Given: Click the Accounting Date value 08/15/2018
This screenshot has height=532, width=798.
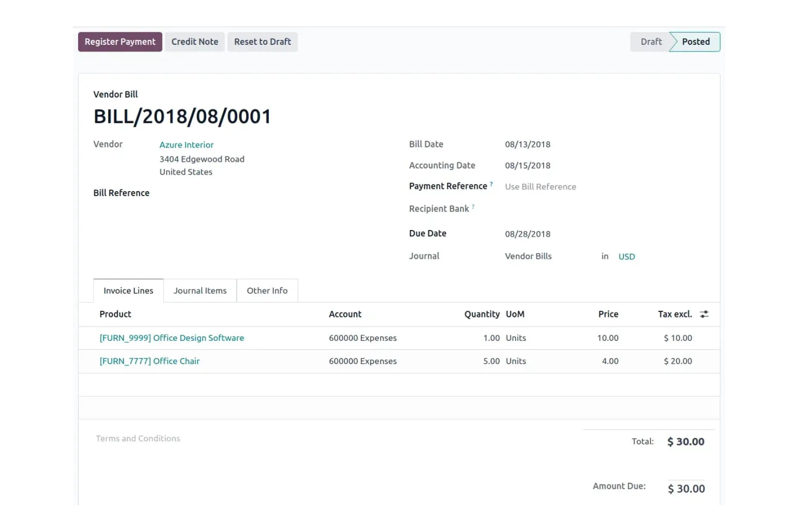Looking at the screenshot, I should pyautogui.click(x=528, y=166).
